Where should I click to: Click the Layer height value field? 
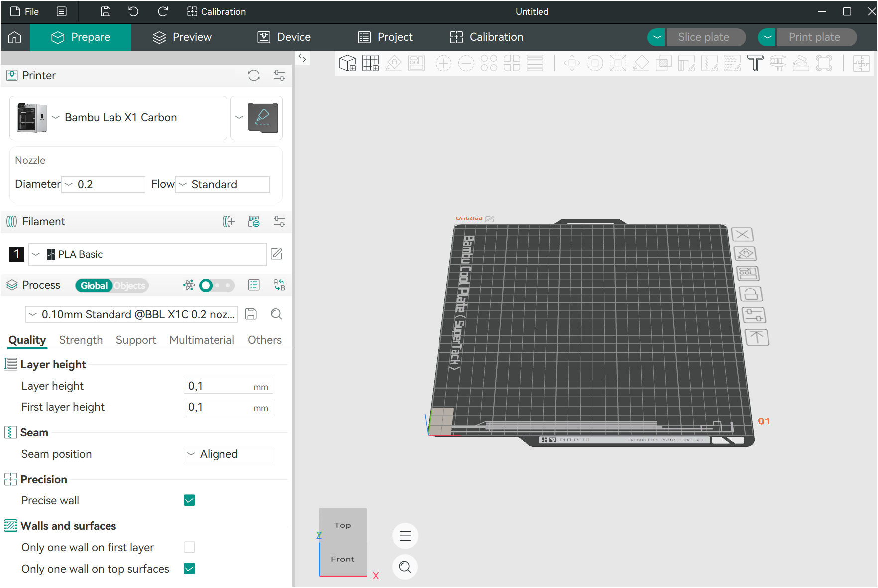(228, 386)
